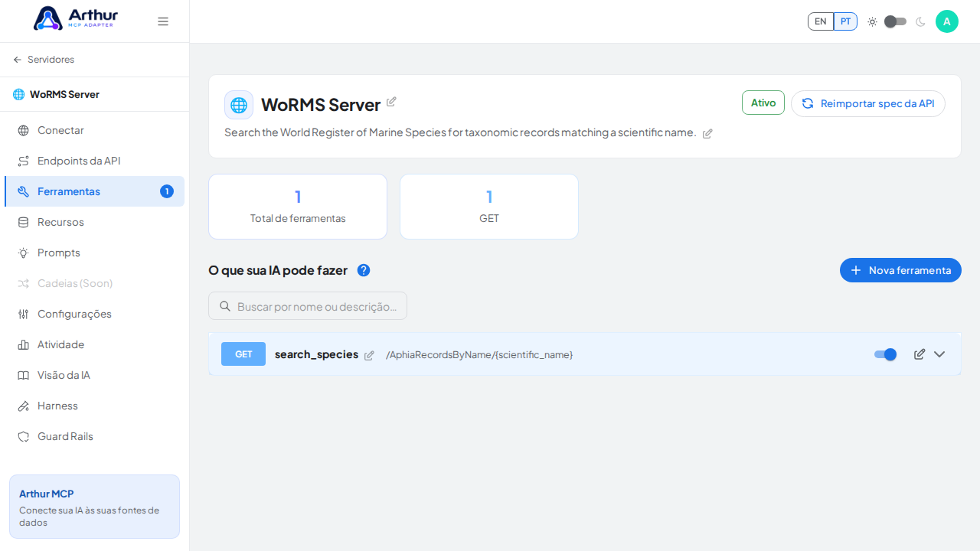Image resolution: width=980 pixels, height=551 pixels.
Task: Open Endpoints da API section
Action: click(94, 161)
